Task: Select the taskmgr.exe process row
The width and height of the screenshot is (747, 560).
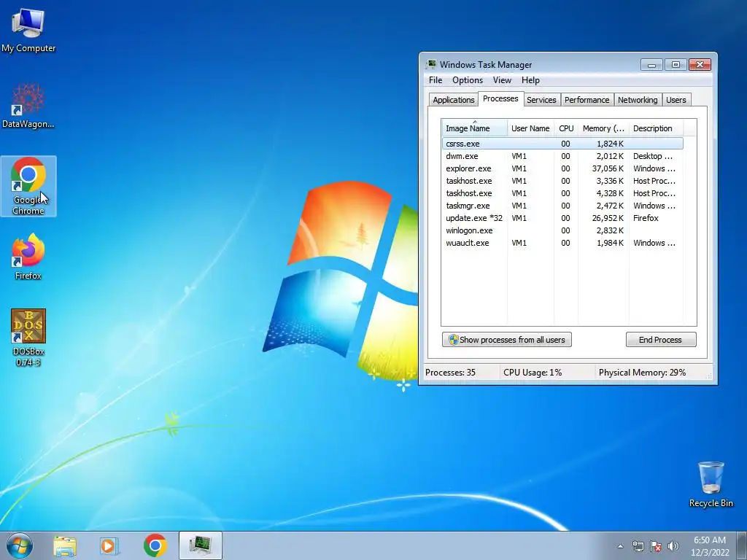Action: click(562, 205)
